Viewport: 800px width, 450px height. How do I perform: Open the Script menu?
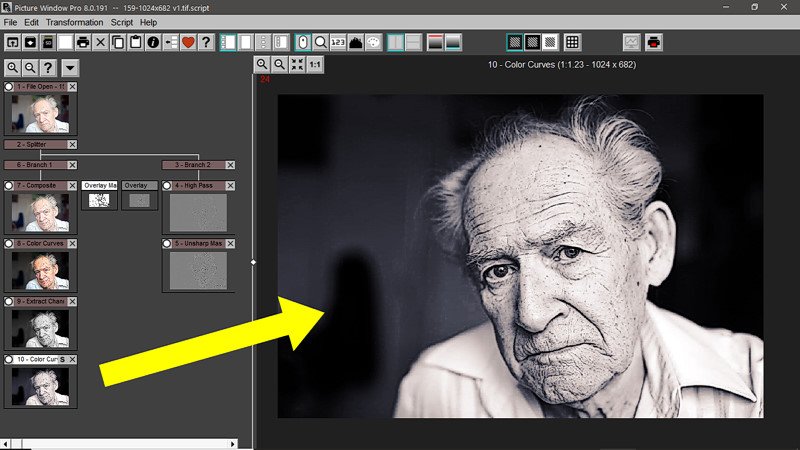[122, 22]
